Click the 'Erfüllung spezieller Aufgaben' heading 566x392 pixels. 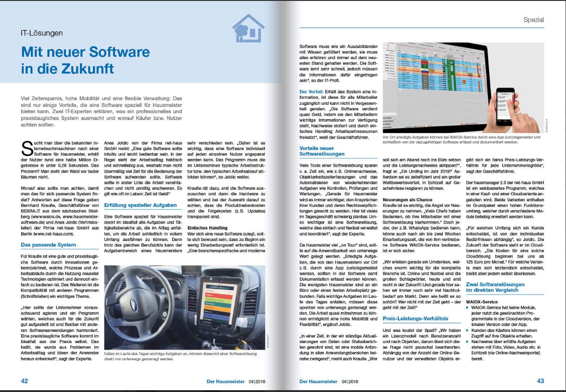[x=140, y=205]
